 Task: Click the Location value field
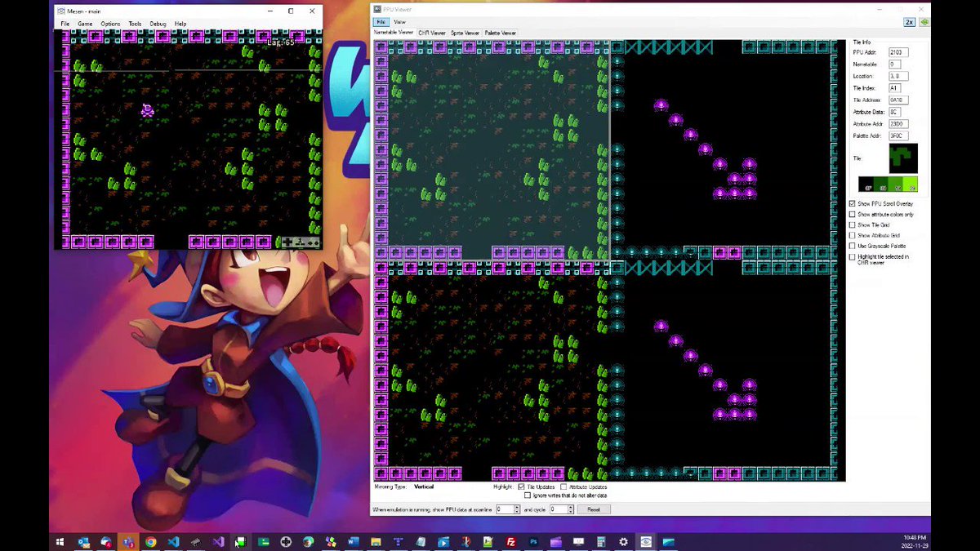pos(898,76)
